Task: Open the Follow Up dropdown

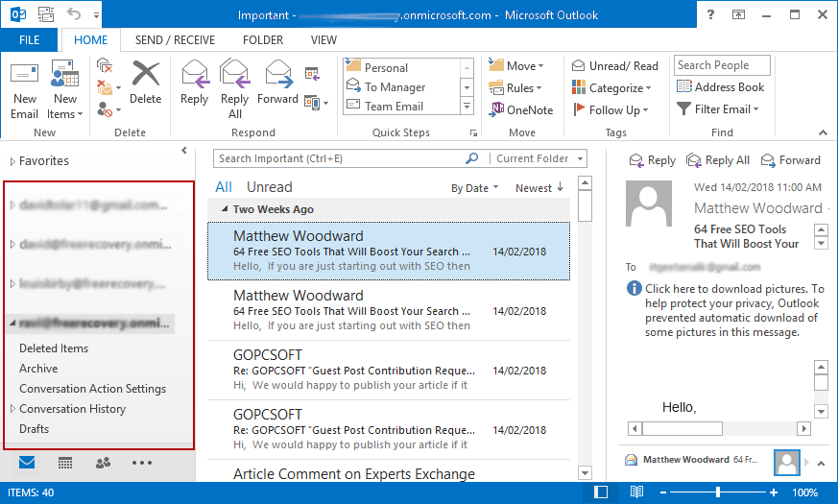Action: tap(611, 109)
